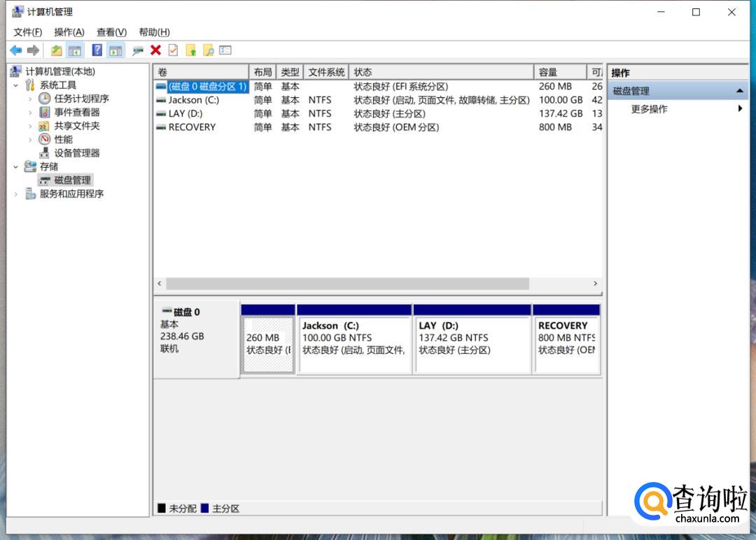Open the 操作(A) menu
Viewport: 756px width, 540px height.
tap(69, 32)
